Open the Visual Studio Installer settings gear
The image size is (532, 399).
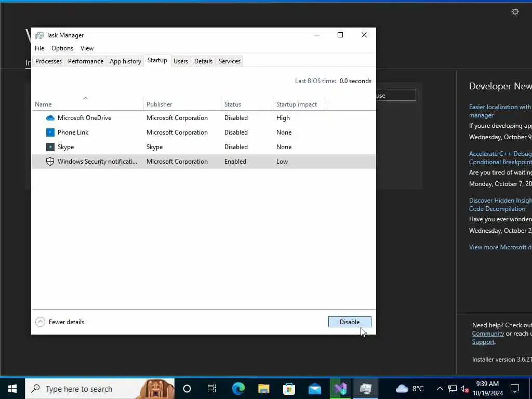point(515,12)
